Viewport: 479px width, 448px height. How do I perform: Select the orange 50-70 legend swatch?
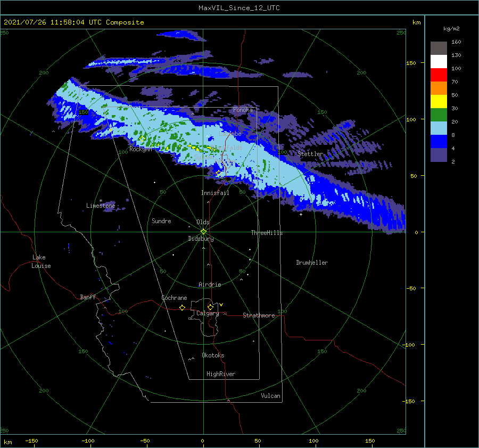click(439, 88)
